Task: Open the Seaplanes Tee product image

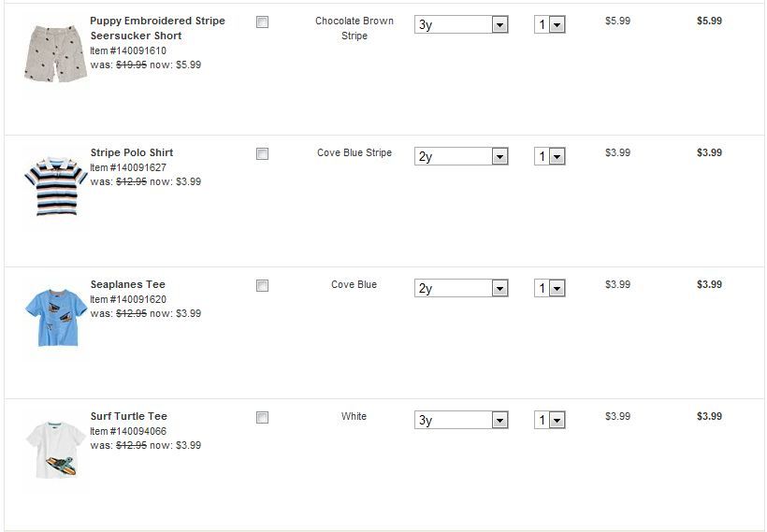Action: coord(56,318)
